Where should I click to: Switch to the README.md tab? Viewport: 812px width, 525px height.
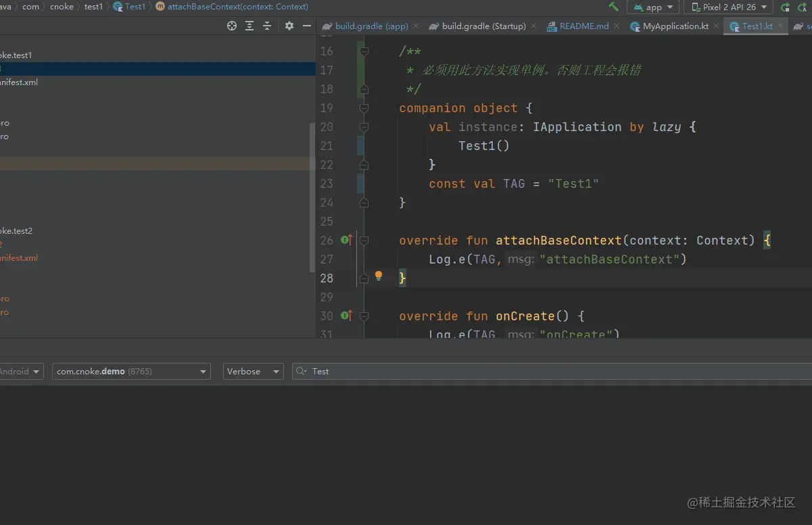583,26
